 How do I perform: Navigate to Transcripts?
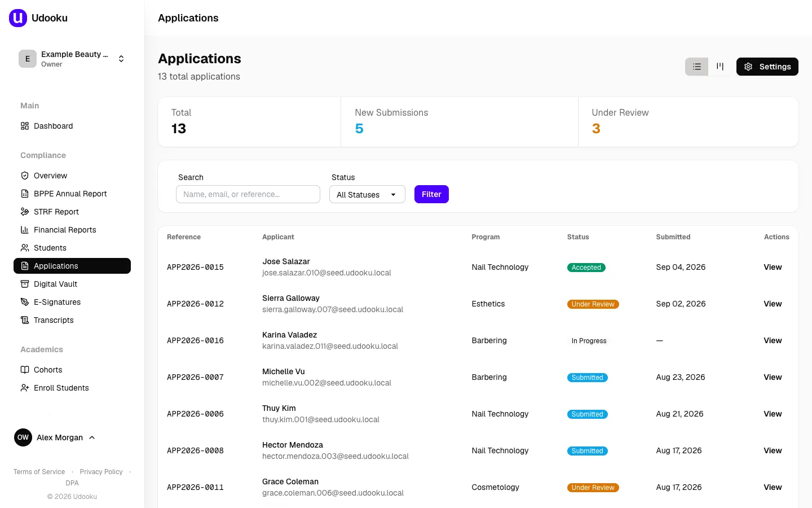coord(72,320)
